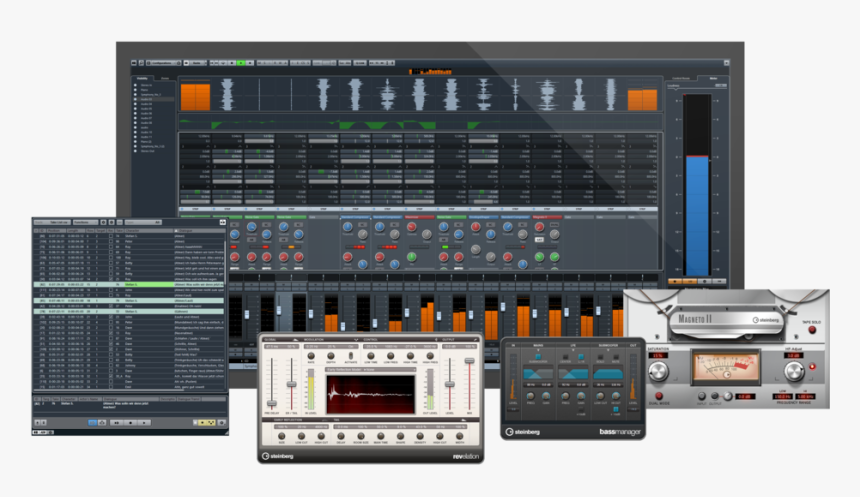Click the HF-Adjust knob on Magneto II

pyautogui.click(x=794, y=371)
